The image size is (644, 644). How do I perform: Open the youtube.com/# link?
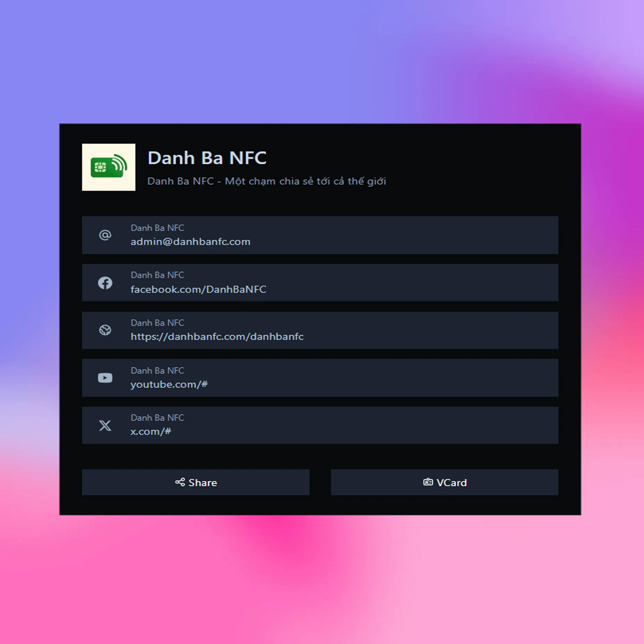(320, 378)
